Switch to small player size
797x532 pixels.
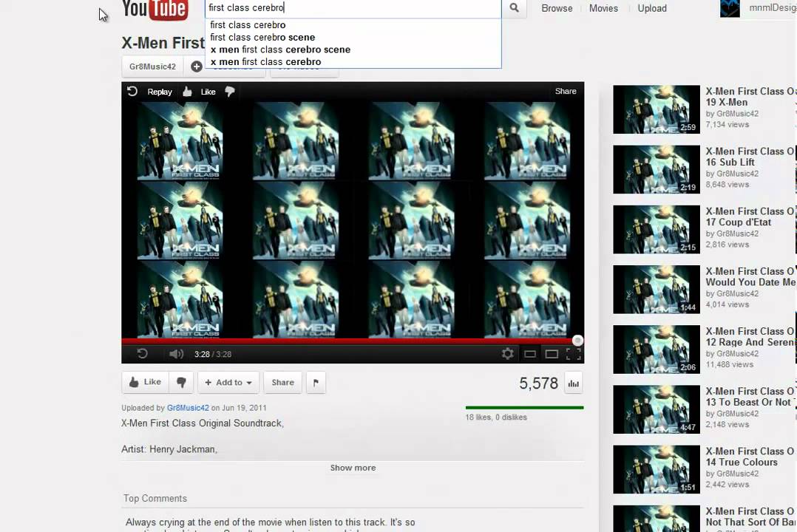(x=529, y=354)
